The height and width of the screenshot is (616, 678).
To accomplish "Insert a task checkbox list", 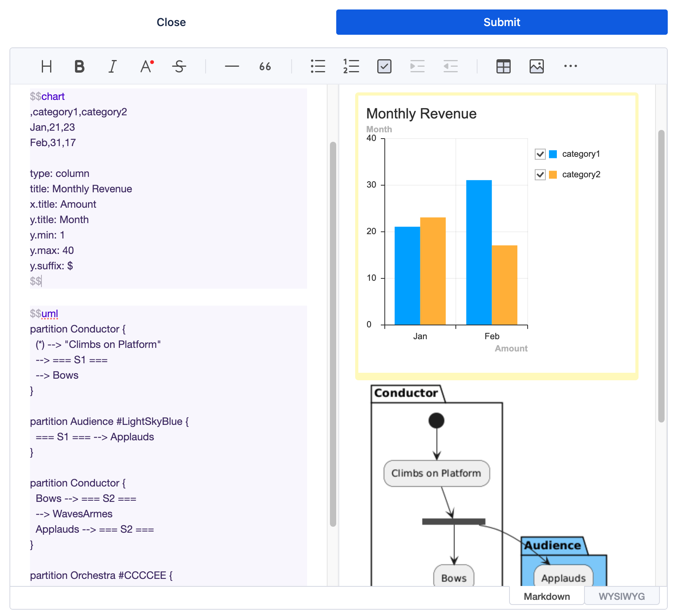I will [384, 66].
